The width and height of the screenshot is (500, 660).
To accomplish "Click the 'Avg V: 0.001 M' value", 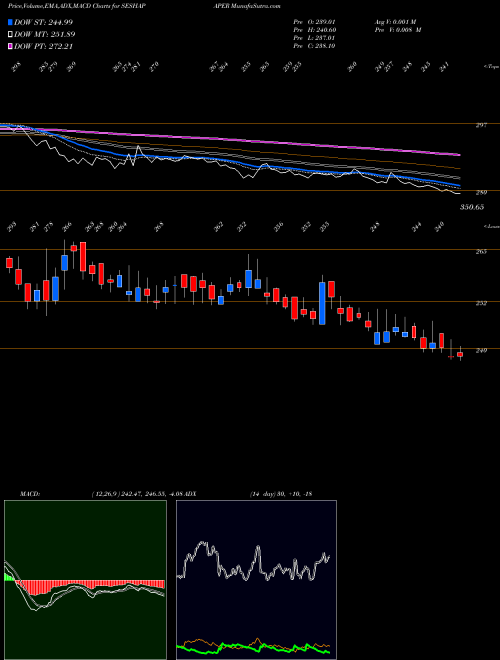I will coord(395,22).
